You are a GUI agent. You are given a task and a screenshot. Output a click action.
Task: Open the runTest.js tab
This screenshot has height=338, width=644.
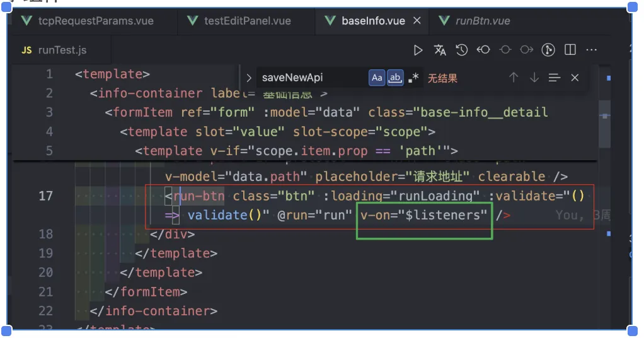click(62, 50)
